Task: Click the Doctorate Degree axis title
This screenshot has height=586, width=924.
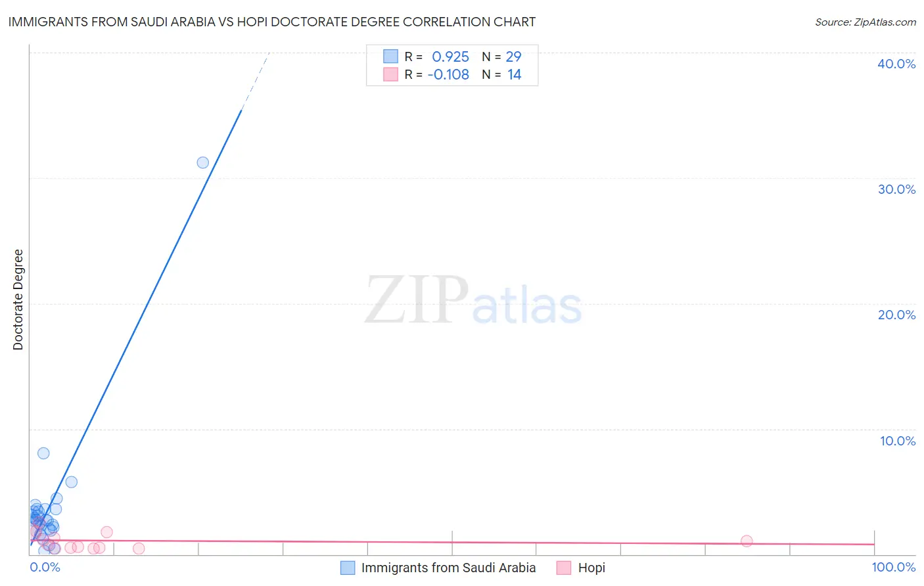Action: (18, 300)
